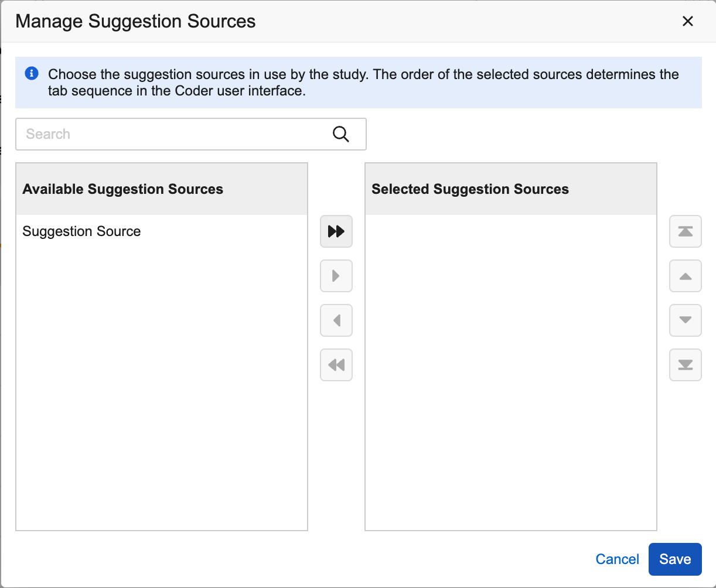Cancel the suggestion source changes
The height and width of the screenshot is (588, 716).
pyautogui.click(x=617, y=559)
